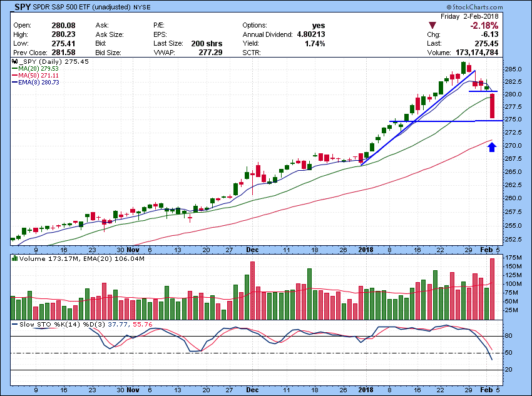Click the bar icon beside Volume 173.17M
532x396 pixels.
(x=14, y=259)
